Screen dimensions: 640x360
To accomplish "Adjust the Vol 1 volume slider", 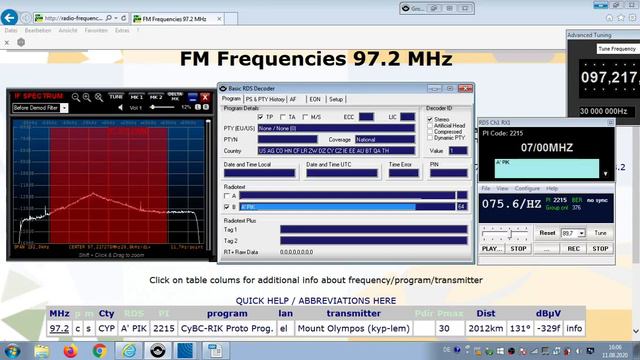I will pyautogui.click(x=162, y=107).
